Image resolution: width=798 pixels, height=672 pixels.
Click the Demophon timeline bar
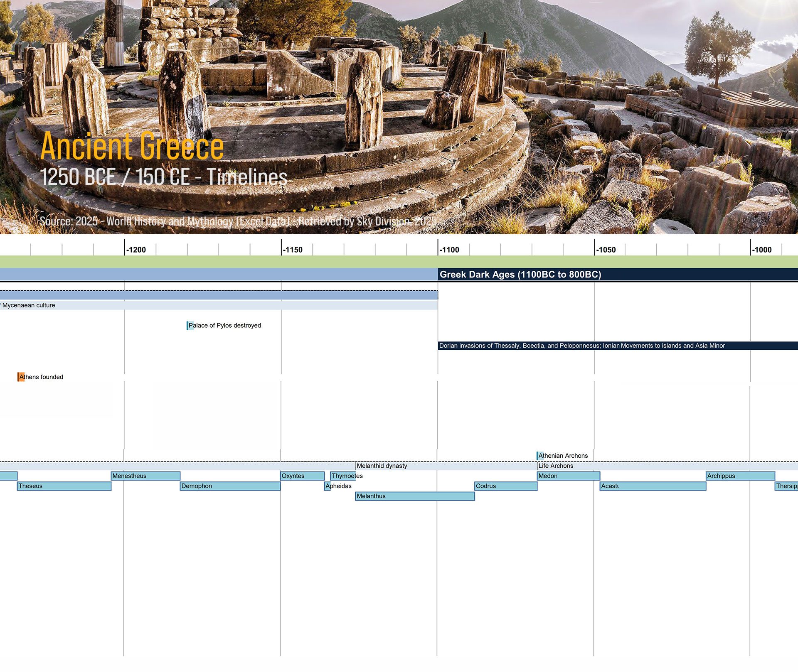(x=230, y=486)
